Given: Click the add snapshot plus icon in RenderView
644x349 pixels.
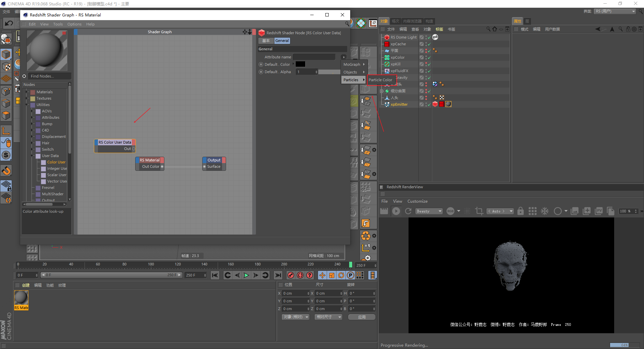Looking at the screenshot, I should click(587, 211).
